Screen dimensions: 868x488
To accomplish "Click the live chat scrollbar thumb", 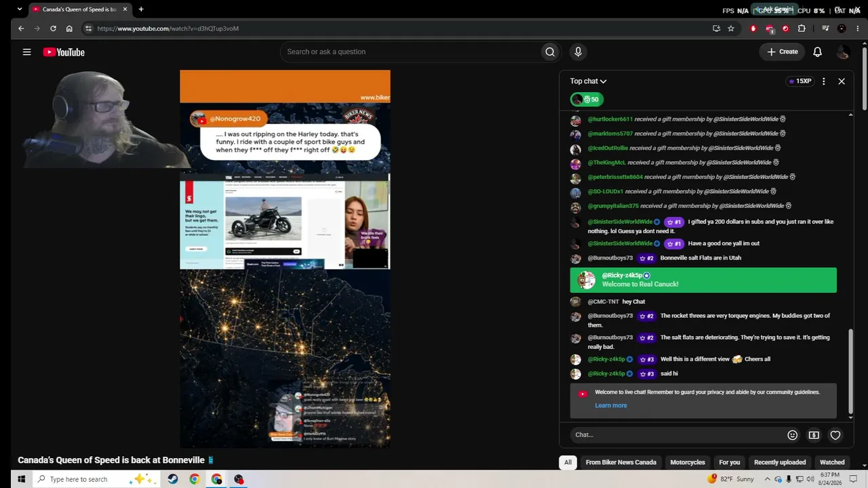I will [851, 371].
